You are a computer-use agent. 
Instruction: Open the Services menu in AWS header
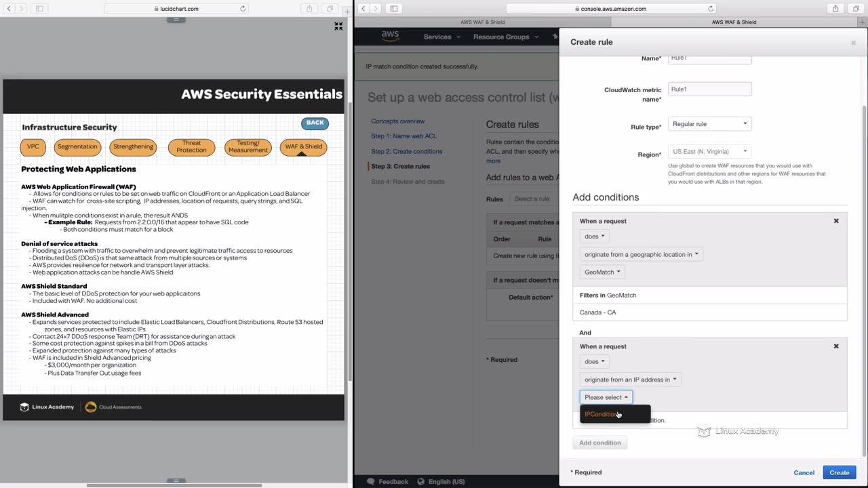coord(441,37)
